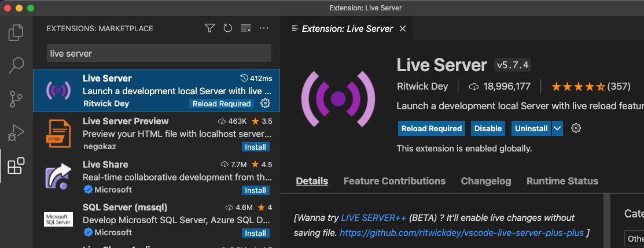Screen dimensions: 644x248
Task: Click the 7.7M download count on Live Share
Action: click(x=233, y=165)
